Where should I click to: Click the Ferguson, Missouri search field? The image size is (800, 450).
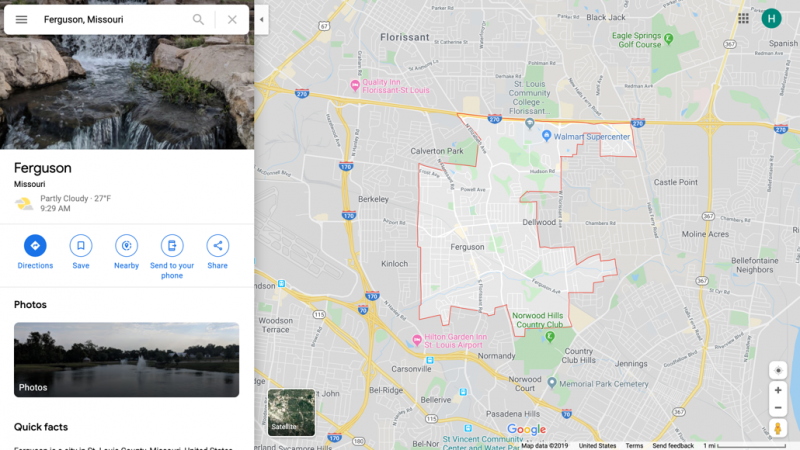pos(112,19)
